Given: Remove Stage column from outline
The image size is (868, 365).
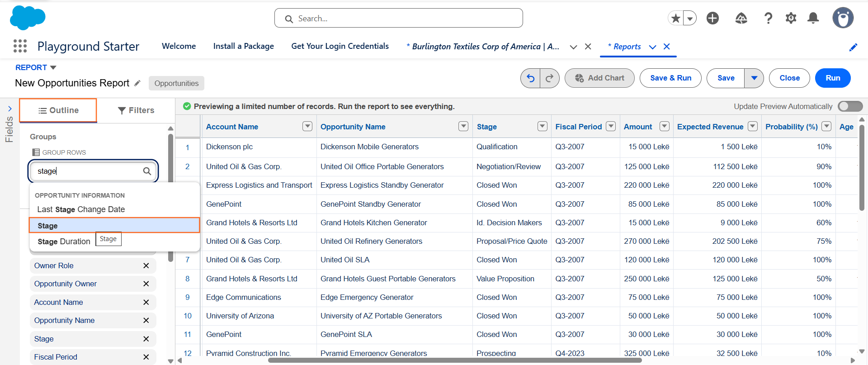Looking at the screenshot, I should [x=146, y=339].
